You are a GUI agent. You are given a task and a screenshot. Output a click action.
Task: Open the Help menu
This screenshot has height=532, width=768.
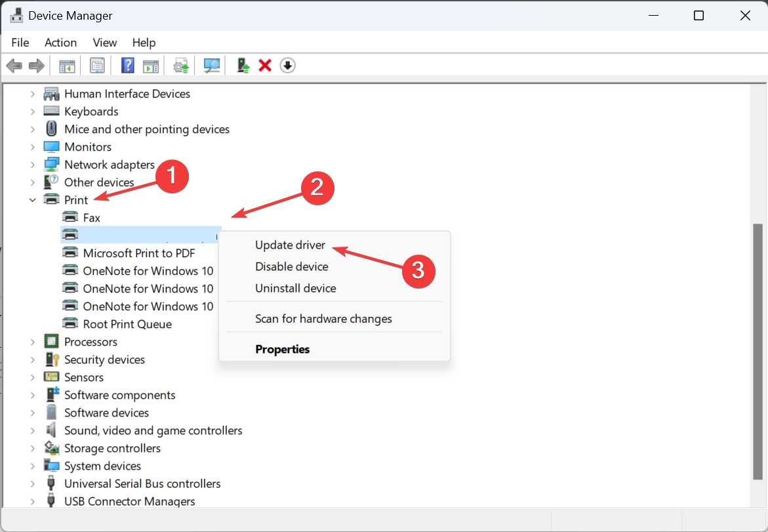pos(144,43)
